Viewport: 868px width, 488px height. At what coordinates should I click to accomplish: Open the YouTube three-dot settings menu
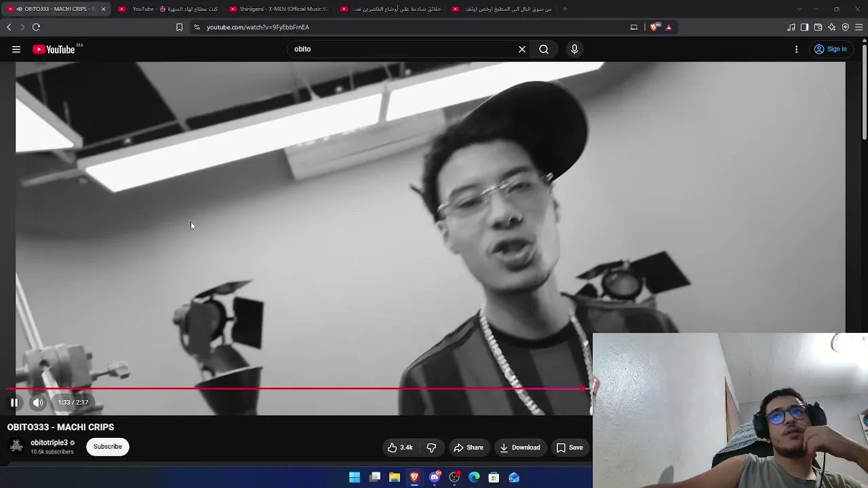click(797, 49)
